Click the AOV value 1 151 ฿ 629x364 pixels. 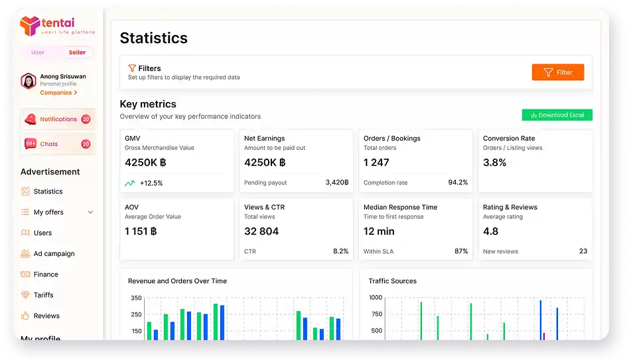point(141,231)
